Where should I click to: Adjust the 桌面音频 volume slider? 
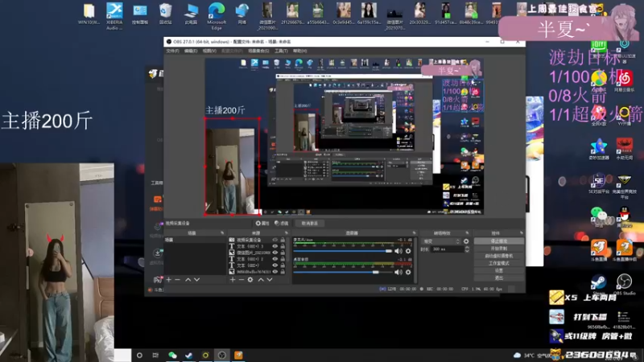(343, 272)
